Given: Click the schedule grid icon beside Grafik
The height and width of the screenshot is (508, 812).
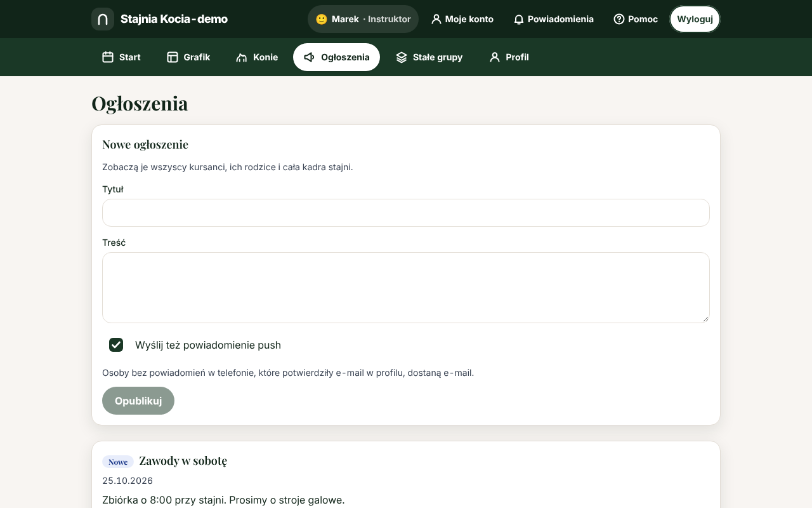Looking at the screenshot, I should pyautogui.click(x=173, y=57).
